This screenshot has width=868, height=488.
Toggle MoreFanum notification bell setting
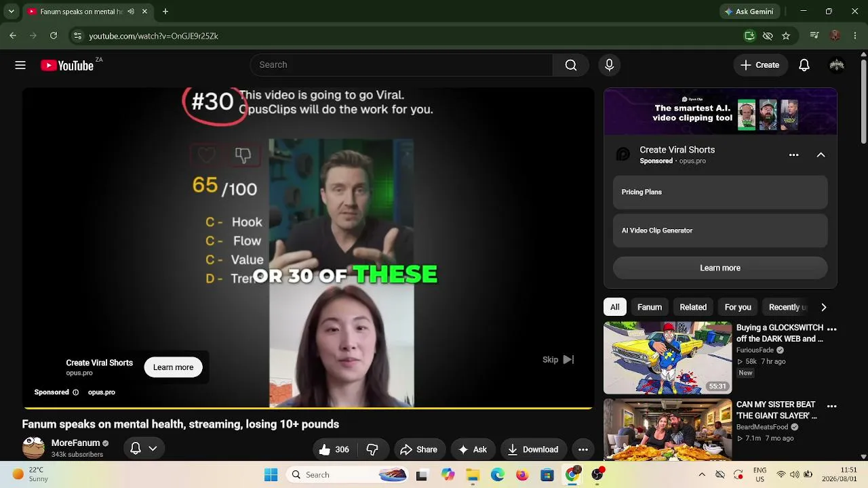coord(144,448)
